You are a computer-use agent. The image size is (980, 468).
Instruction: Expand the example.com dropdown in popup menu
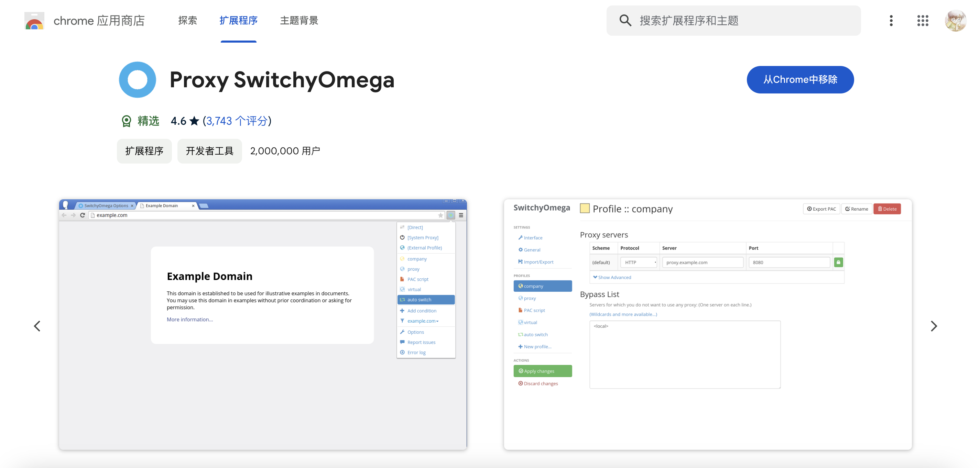point(426,321)
